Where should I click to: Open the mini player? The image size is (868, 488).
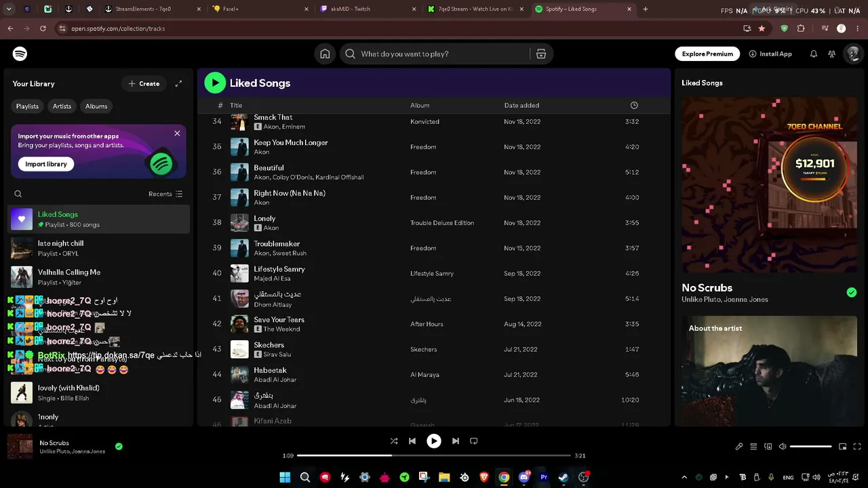click(x=843, y=447)
